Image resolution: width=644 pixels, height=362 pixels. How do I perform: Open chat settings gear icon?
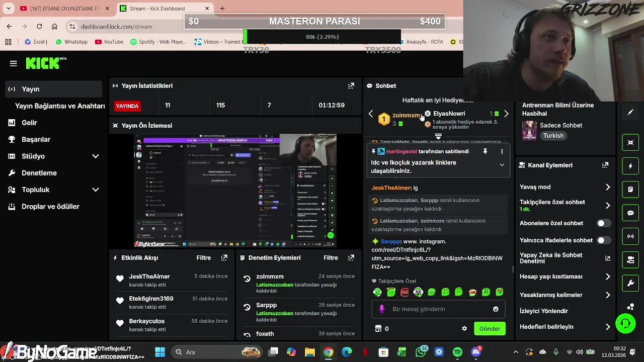(464, 329)
